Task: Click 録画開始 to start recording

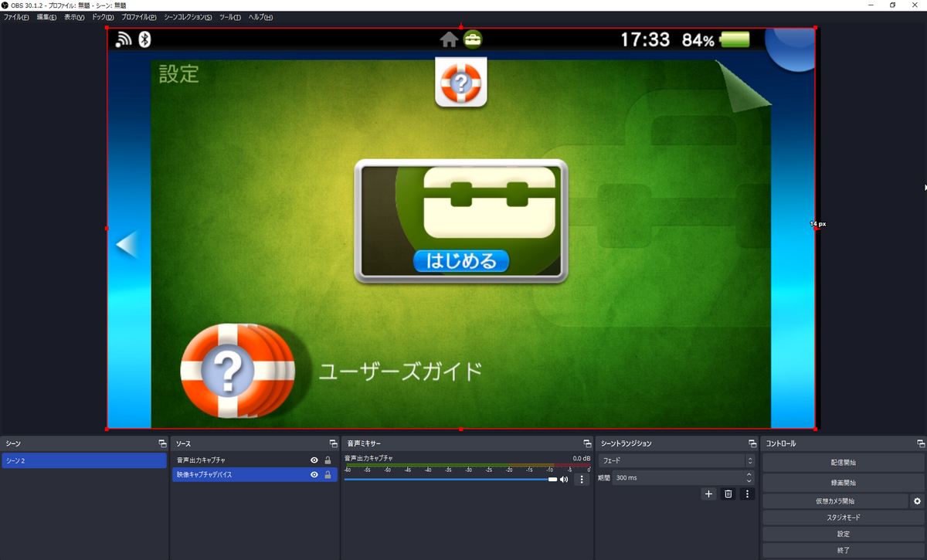Action: (x=843, y=482)
